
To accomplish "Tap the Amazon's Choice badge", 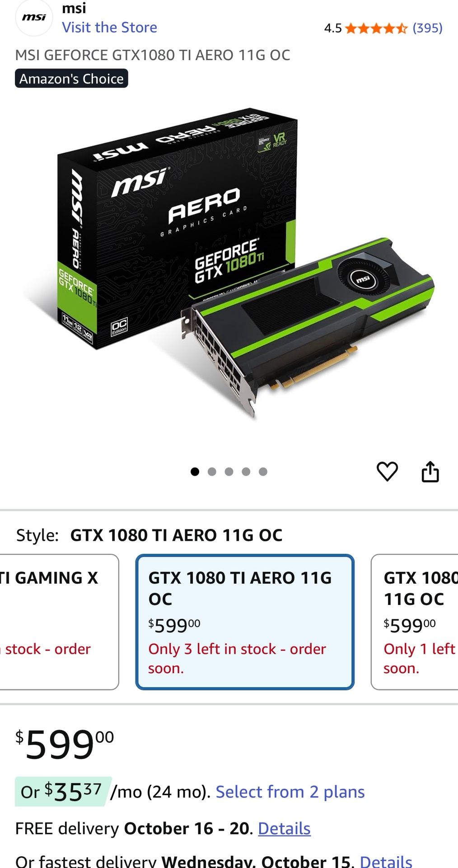I will [x=71, y=79].
